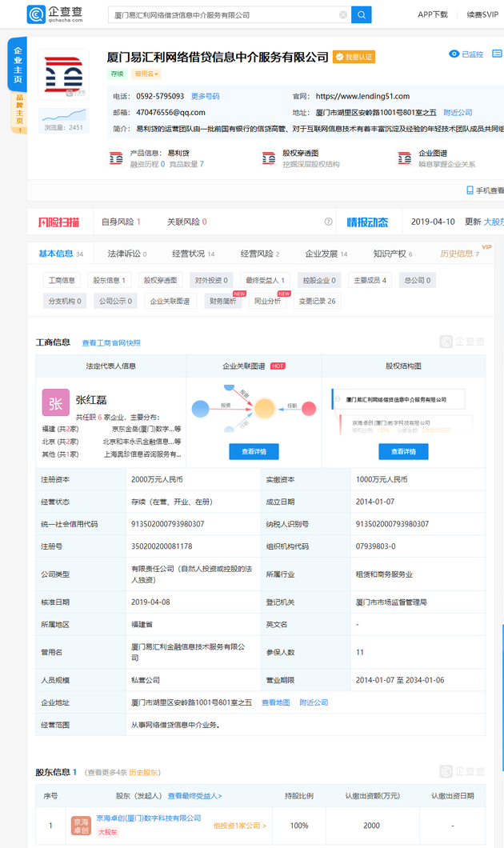The height and width of the screenshot is (848, 504).
Task: Click 情报动态 heading
Action: pyautogui.click(x=367, y=222)
